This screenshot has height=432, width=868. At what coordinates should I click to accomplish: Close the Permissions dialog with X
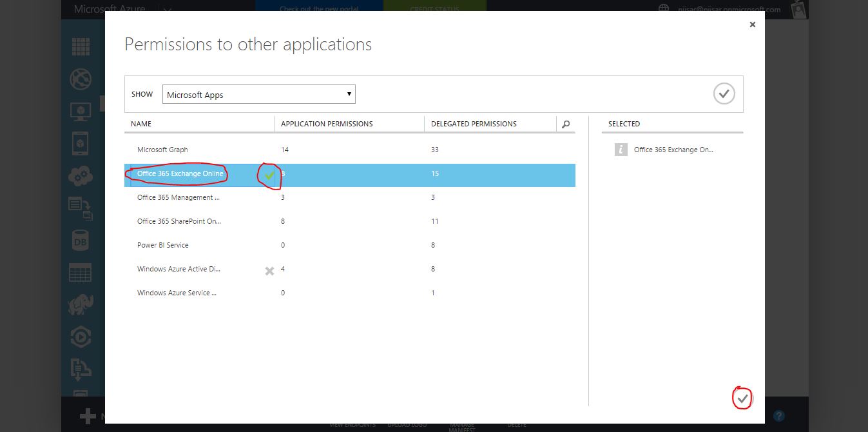[752, 25]
